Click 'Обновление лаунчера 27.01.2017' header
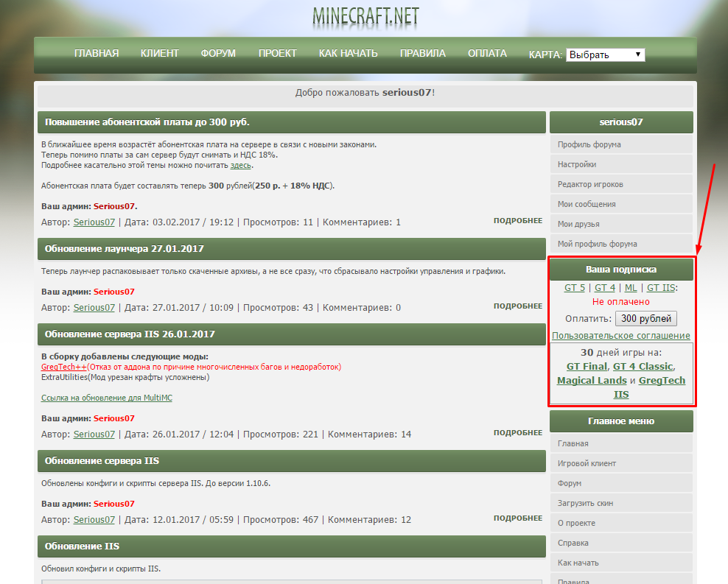Viewport: 728px width, 584px height. [x=292, y=249]
